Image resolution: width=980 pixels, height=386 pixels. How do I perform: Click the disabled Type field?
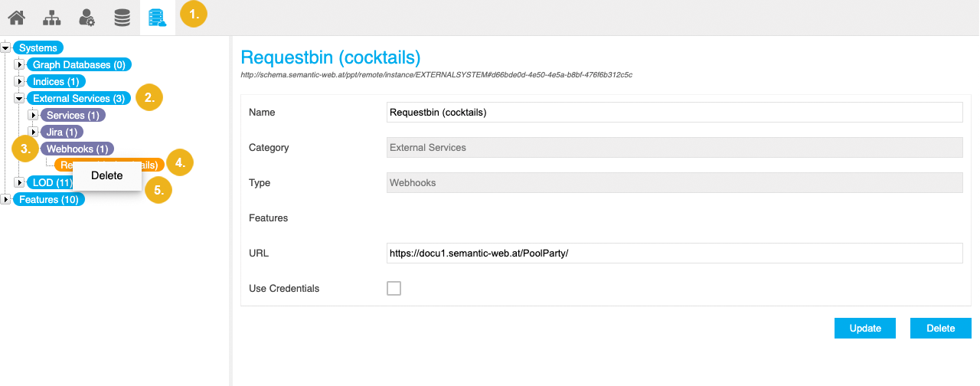tap(675, 182)
